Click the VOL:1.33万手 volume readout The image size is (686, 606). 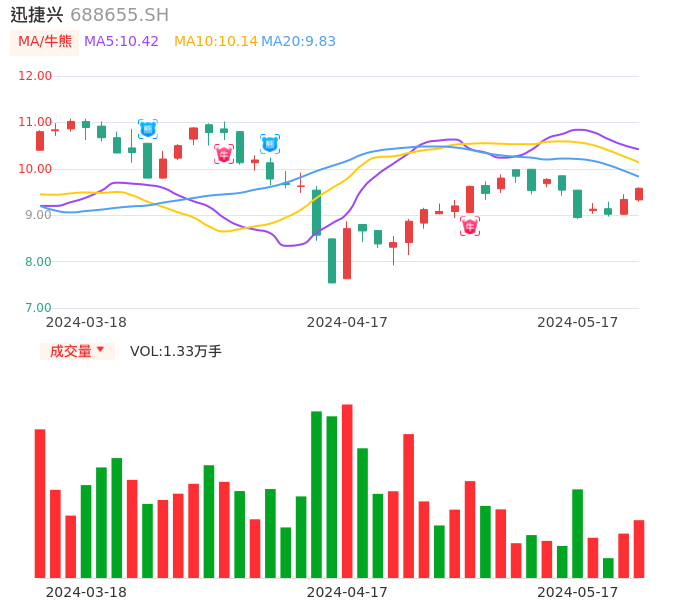[x=176, y=351]
